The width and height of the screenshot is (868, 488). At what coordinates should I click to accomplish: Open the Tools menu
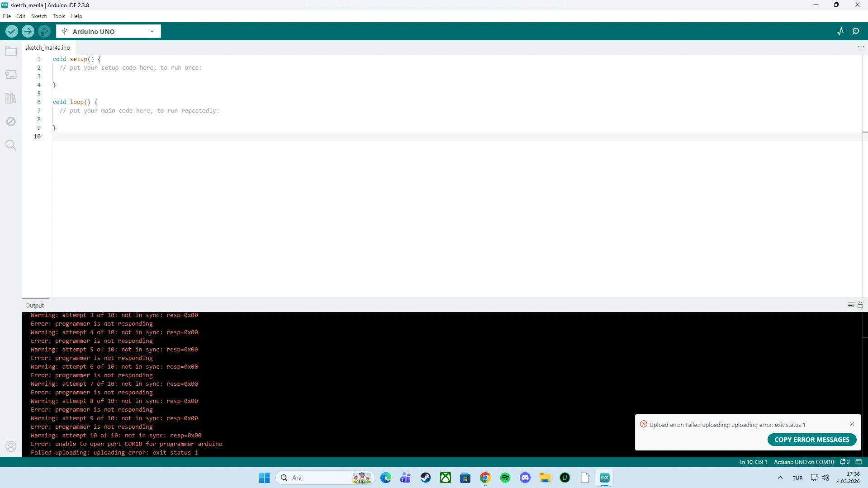point(59,16)
